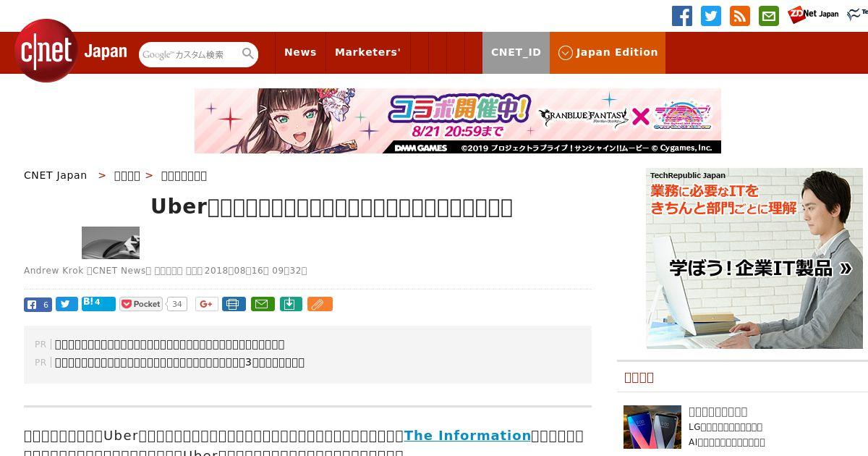Email the article using the green envelope button

[x=263, y=304]
